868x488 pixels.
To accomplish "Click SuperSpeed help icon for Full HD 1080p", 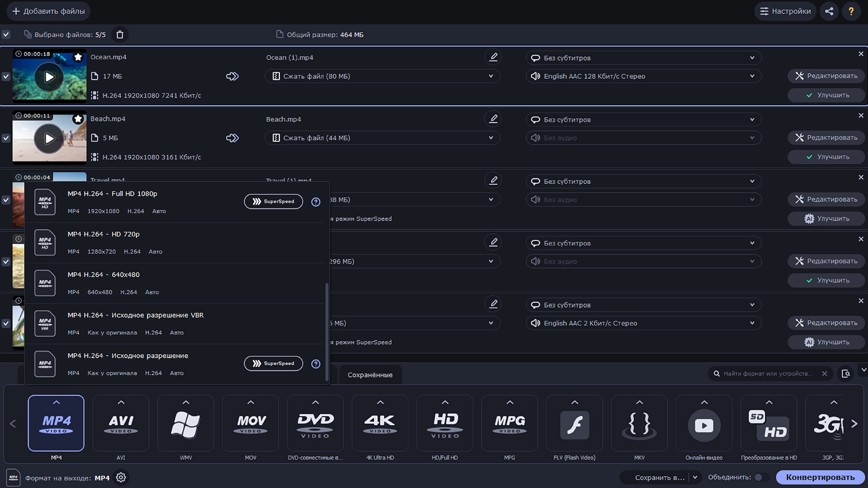I will click(316, 202).
